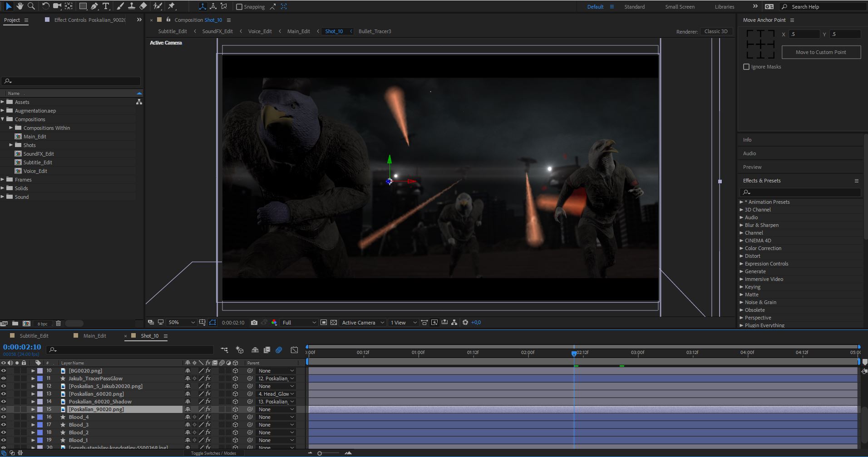Switch to the Main_Edit timeline tab
This screenshot has height=457, width=868.
point(94,336)
